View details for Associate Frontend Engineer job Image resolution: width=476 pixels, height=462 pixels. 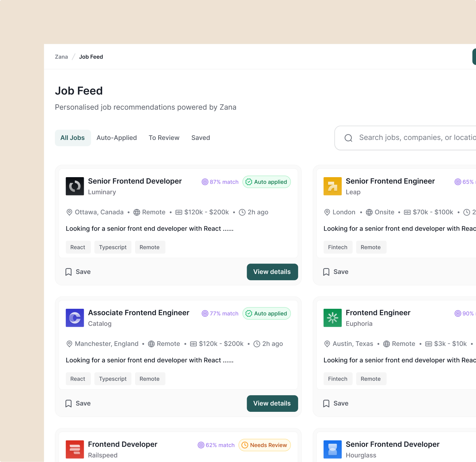pos(272,404)
